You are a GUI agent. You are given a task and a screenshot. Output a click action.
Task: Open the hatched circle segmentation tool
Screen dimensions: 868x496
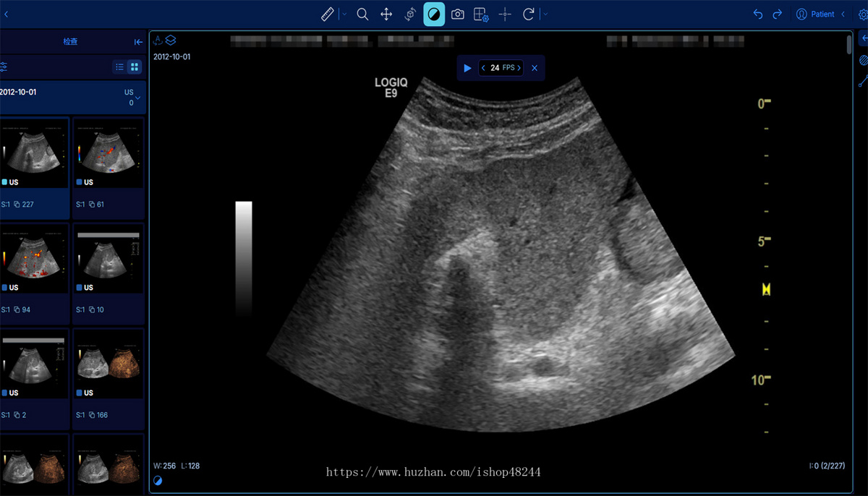(863, 60)
